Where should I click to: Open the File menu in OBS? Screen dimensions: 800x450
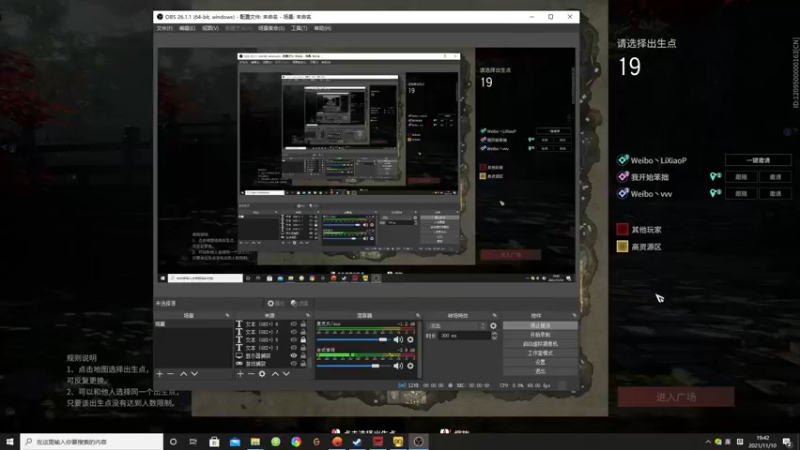[x=164, y=28]
